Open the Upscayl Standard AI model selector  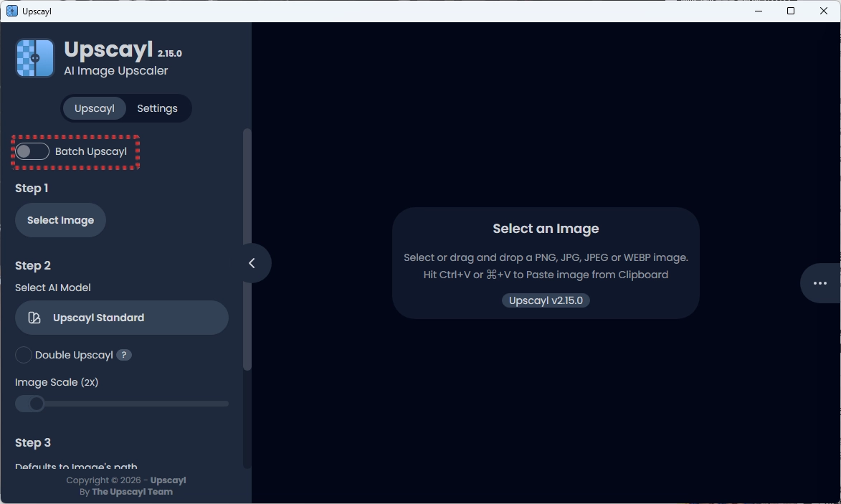(122, 318)
